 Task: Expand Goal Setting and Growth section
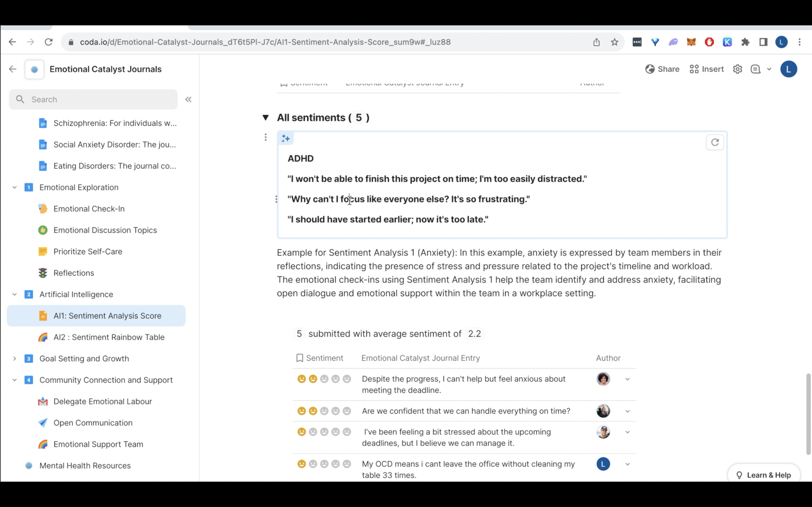pos(14,359)
